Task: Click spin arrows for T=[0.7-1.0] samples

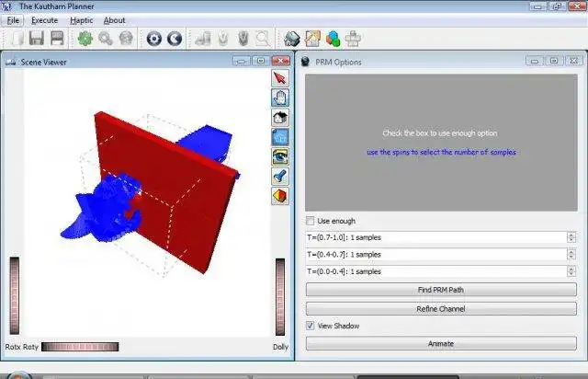Action: point(571,237)
